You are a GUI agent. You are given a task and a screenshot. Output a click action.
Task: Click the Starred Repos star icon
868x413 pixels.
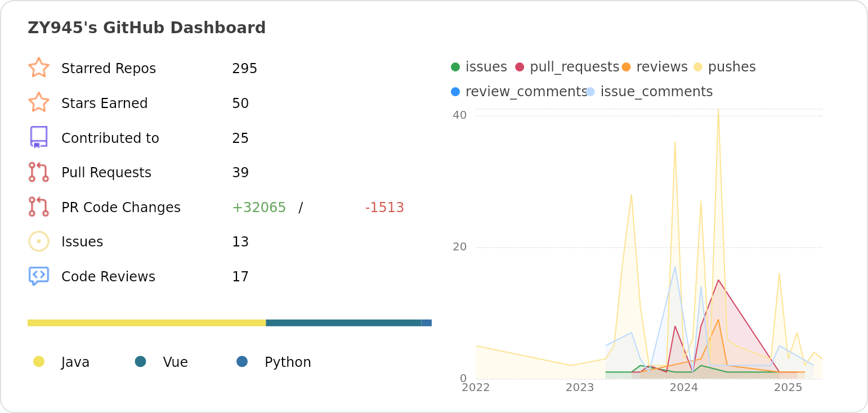(x=38, y=68)
